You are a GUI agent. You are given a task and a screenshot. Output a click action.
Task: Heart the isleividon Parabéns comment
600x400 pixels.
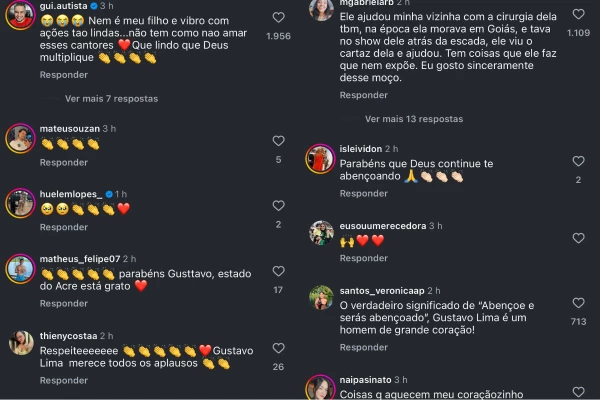tap(578, 161)
